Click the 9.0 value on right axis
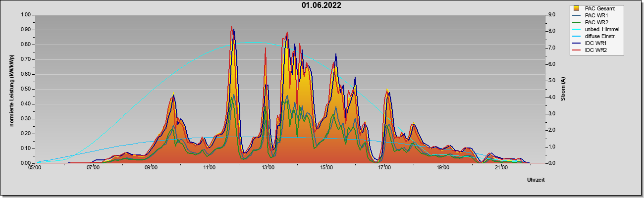The height and width of the screenshot is (198, 644). point(553,15)
